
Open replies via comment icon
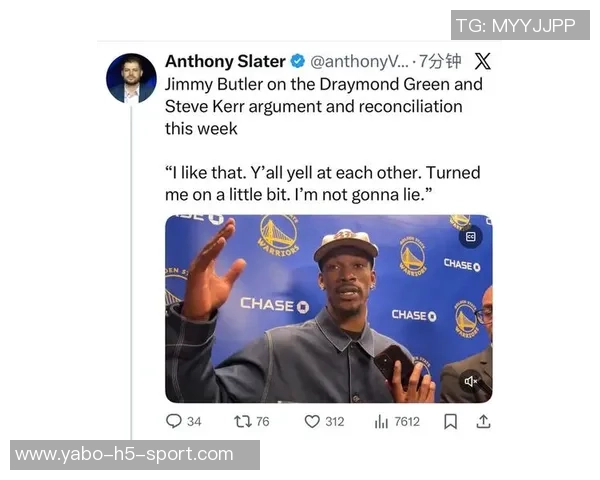(x=173, y=421)
